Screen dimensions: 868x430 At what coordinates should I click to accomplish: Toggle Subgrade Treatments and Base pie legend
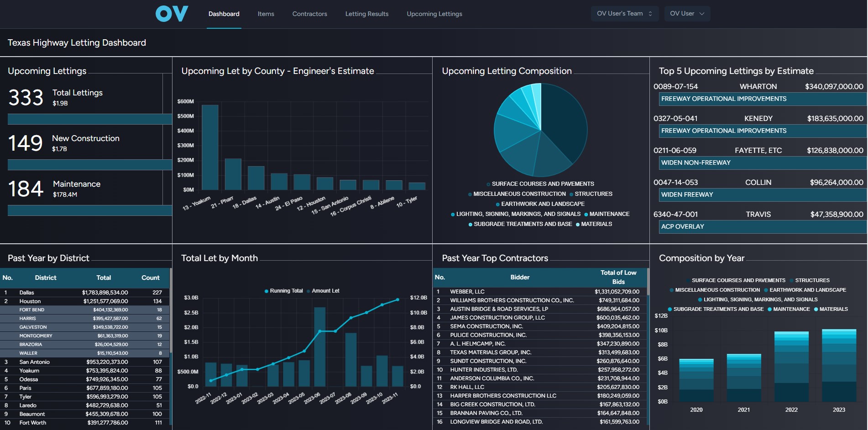click(520, 224)
